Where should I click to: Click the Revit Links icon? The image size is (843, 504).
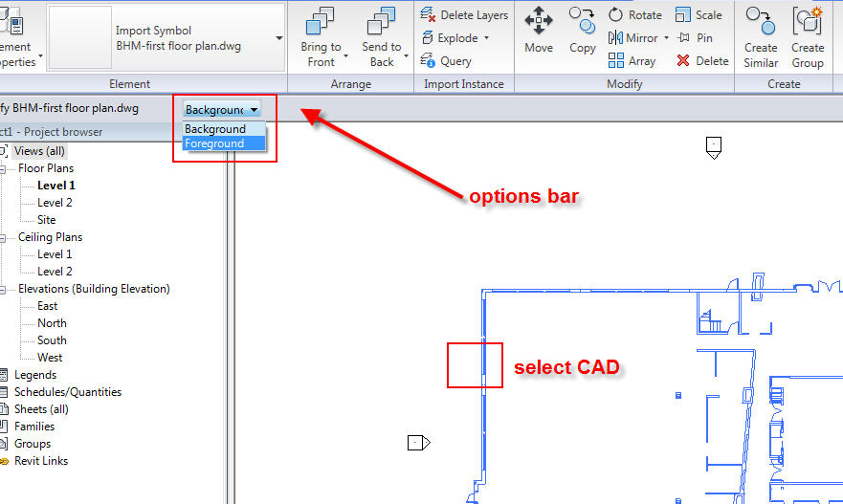point(4,461)
